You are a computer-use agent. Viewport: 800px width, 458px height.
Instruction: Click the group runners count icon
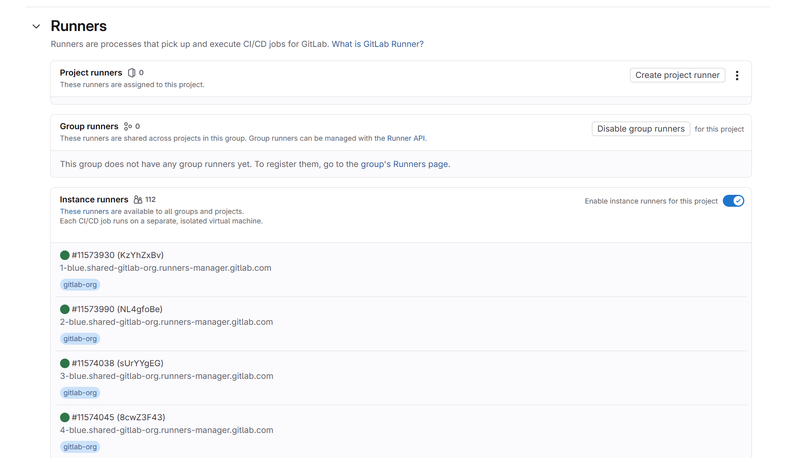pyautogui.click(x=128, y=127)
